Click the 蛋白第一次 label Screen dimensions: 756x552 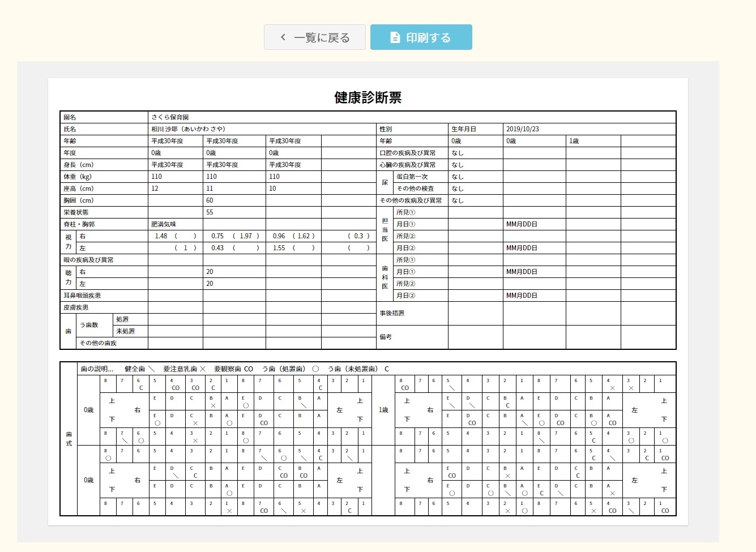point(412,177)
